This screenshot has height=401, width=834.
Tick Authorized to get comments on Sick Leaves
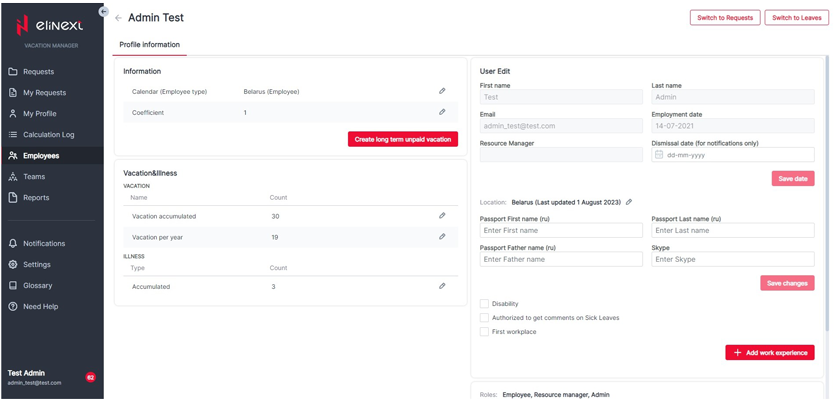tap(485, 318)
